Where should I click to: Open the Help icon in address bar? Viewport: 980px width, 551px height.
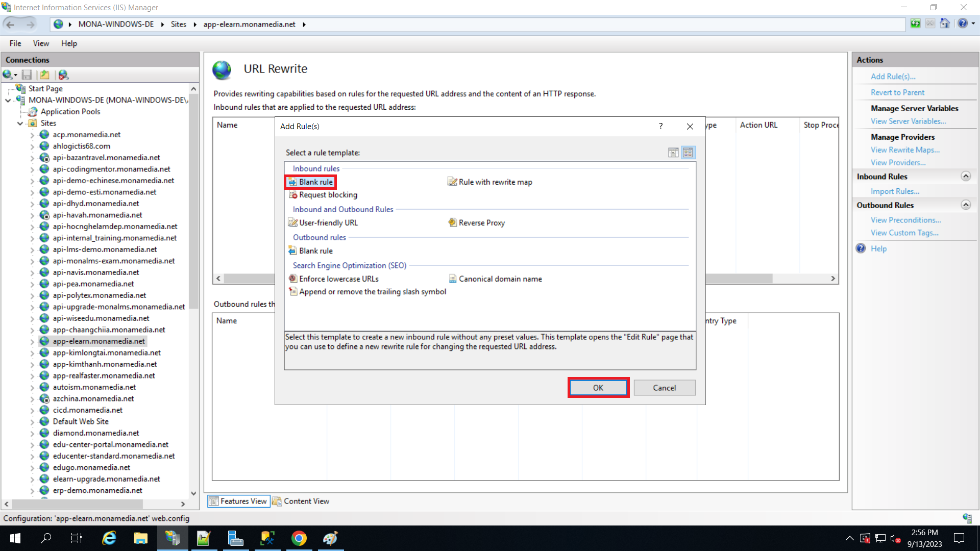[x=963, y=23]
